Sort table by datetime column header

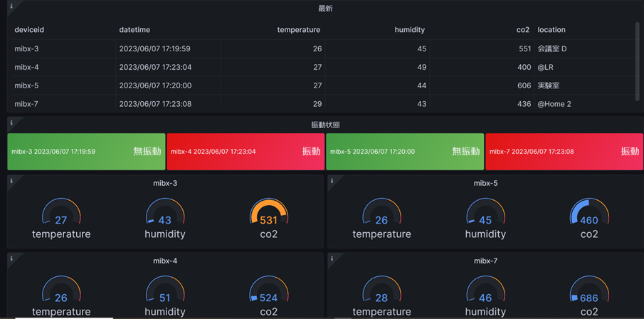(x=134, y=30)
